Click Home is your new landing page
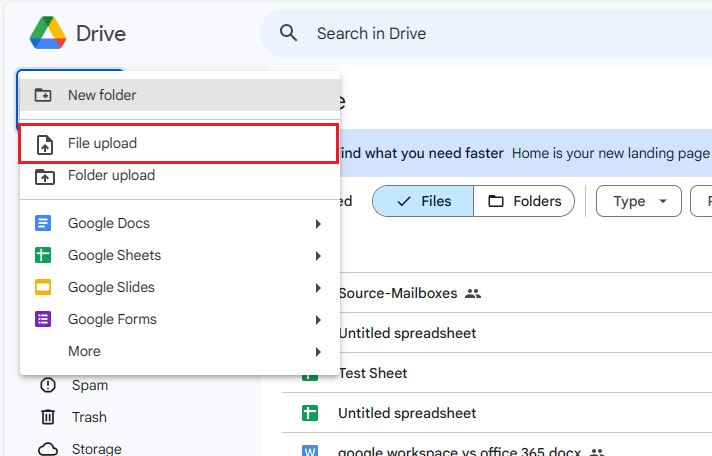Viewport: 712px width, 456px height. tap(611, 153)
